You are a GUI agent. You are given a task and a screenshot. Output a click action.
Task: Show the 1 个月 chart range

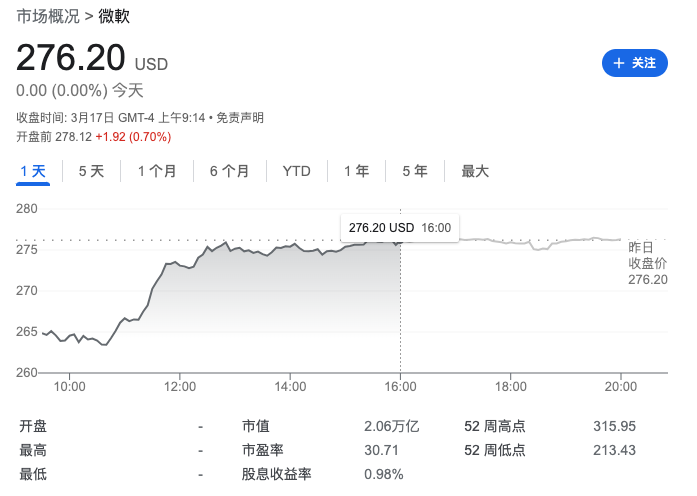[157, 171]
